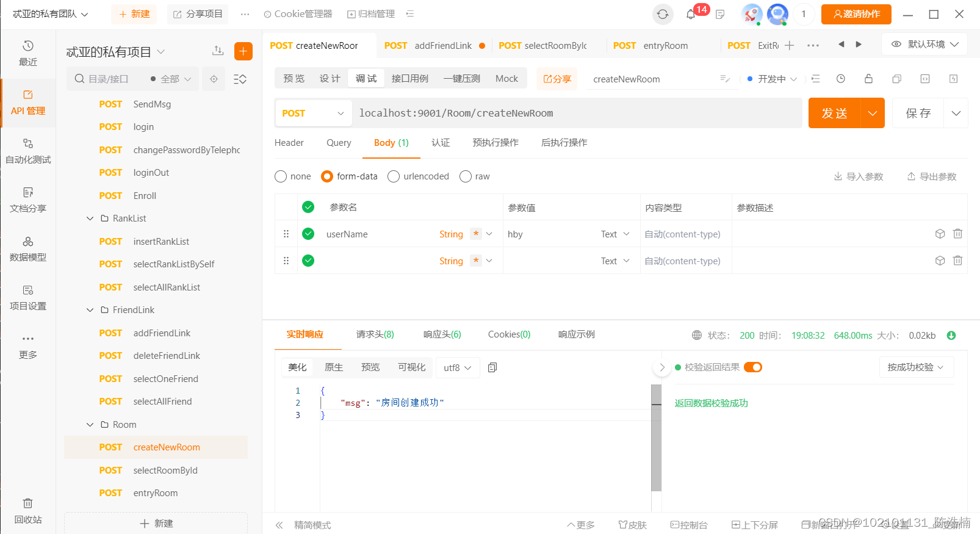The width and height of the screenshot is (980, 534).
Task: Click the 发送 send button
Action: pyautogui.click(x=835, y=113)
